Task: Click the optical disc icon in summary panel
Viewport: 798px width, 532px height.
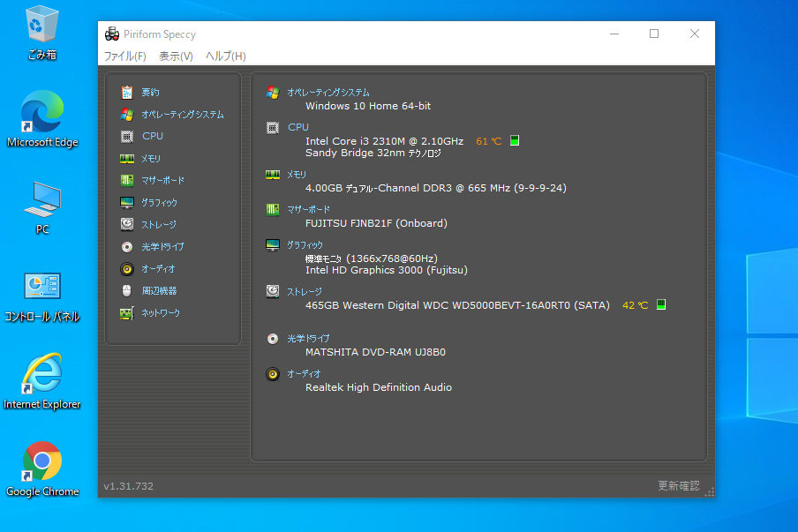Action: pos(273,339)
